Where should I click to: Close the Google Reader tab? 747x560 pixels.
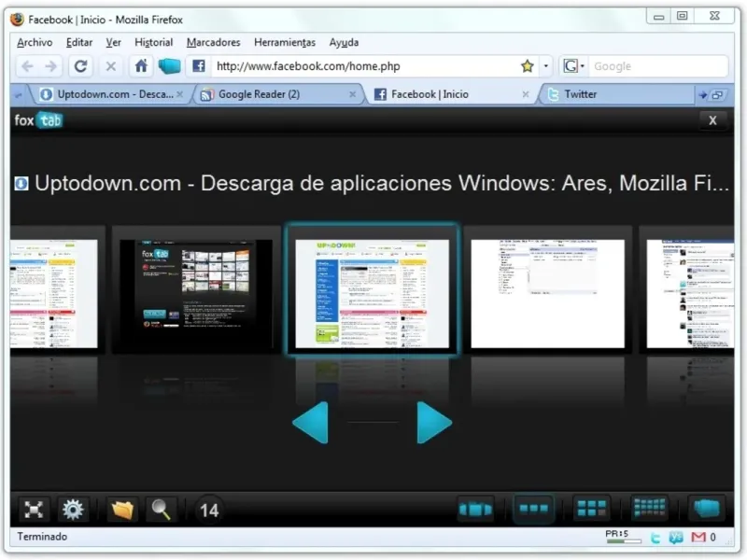353,94
